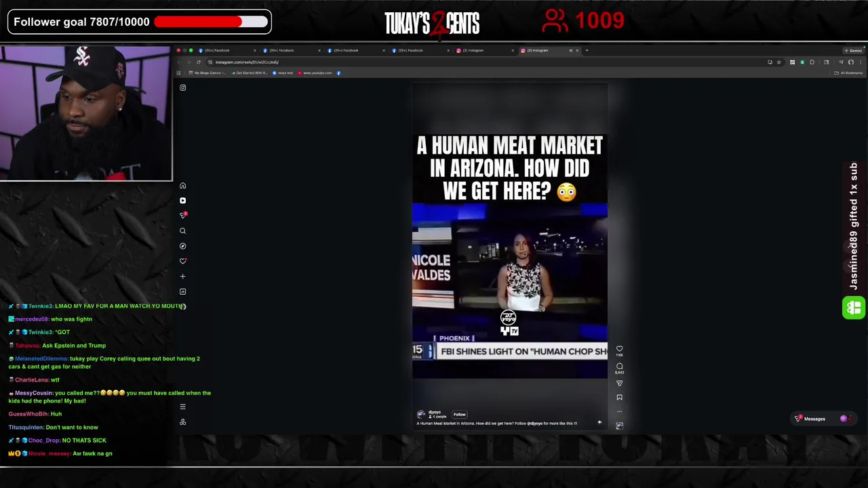Click the green overlay widget icon

[x=853, y=308]
